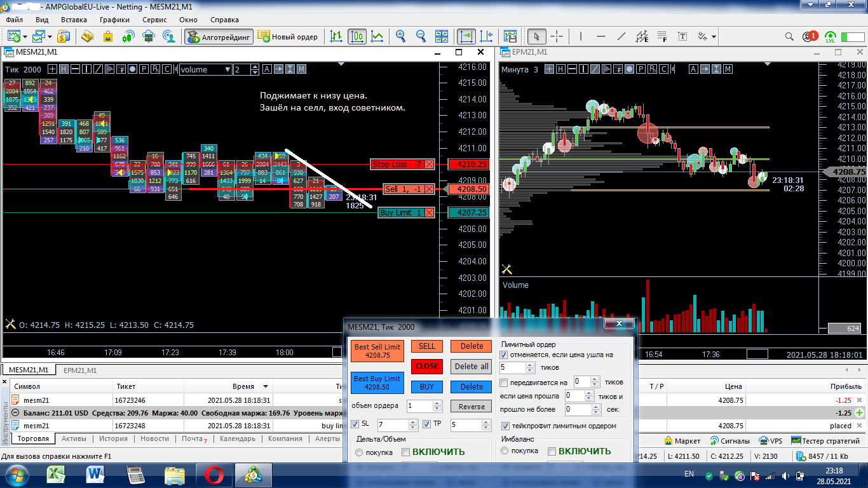The image size is (868, 488).
Task: Enable ВКЛЮЧИТЬ checkbox in Дельта/Объем section
Action: pos(406,452)
